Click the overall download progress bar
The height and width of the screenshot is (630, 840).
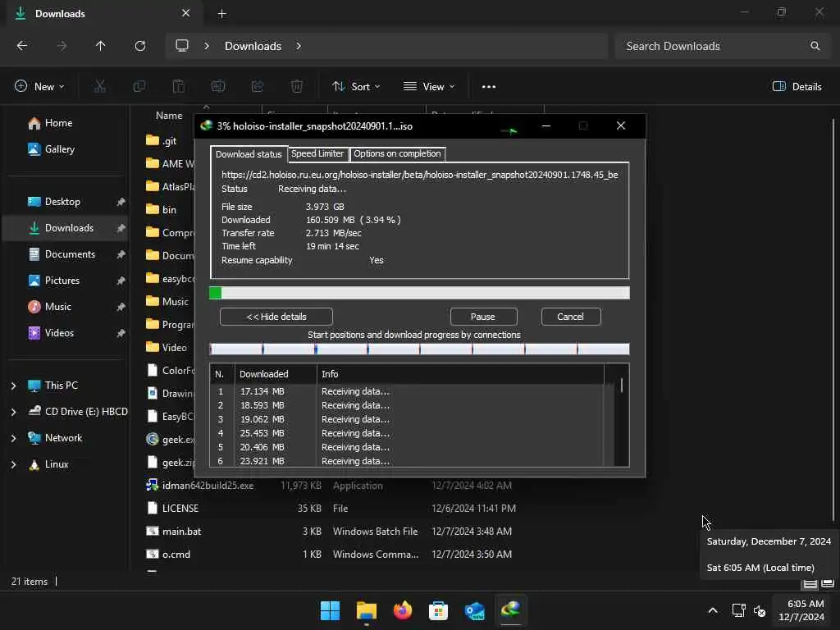[419, 293]
